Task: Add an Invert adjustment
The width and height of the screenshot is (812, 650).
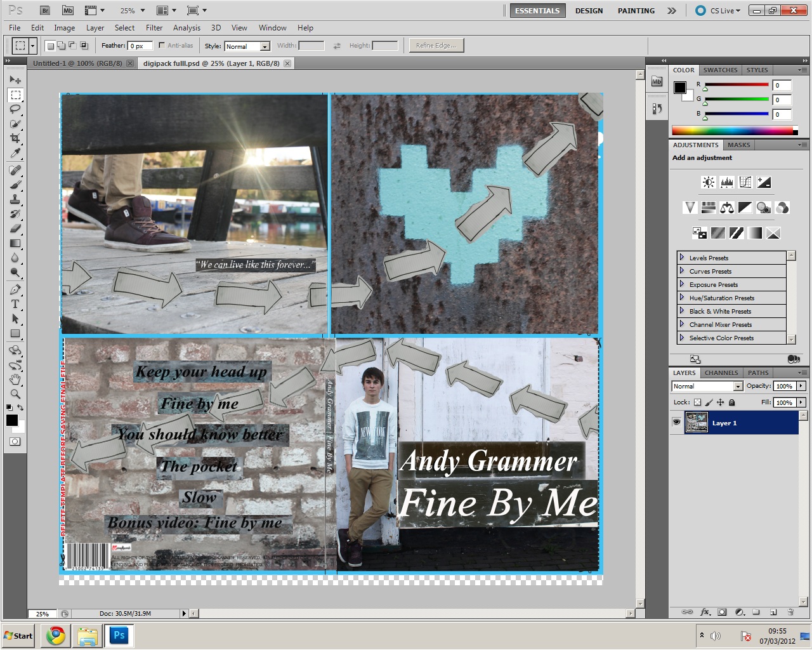Action: pos(700,233)
